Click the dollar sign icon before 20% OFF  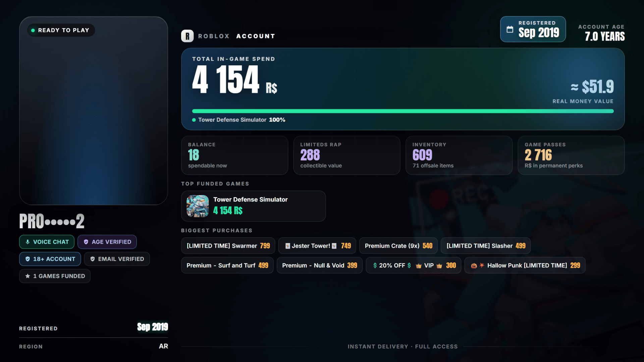coord(375,265)
